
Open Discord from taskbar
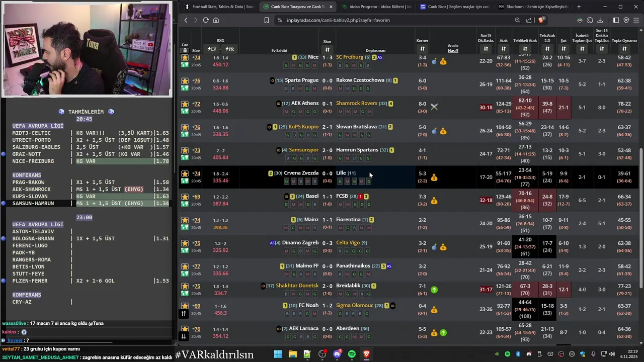[337, 354]
